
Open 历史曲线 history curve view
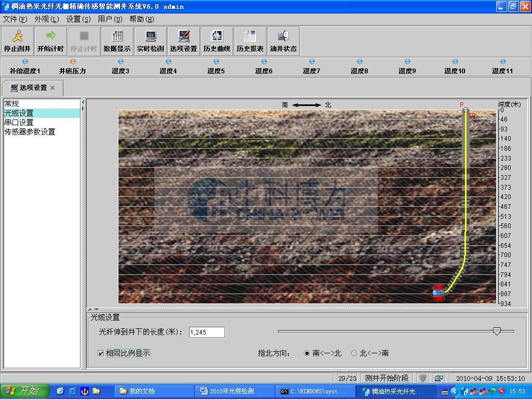click(217, 41)
